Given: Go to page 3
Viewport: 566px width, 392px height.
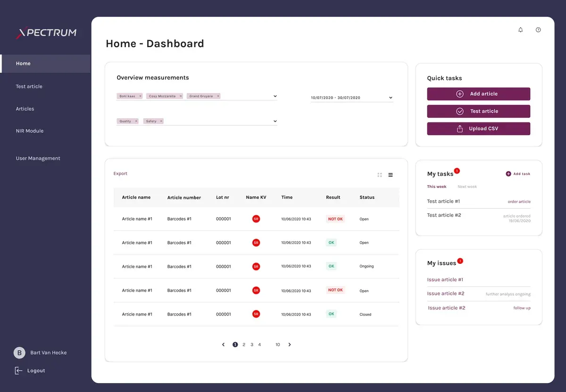Looking at the screenshot, I should [252, 344].
